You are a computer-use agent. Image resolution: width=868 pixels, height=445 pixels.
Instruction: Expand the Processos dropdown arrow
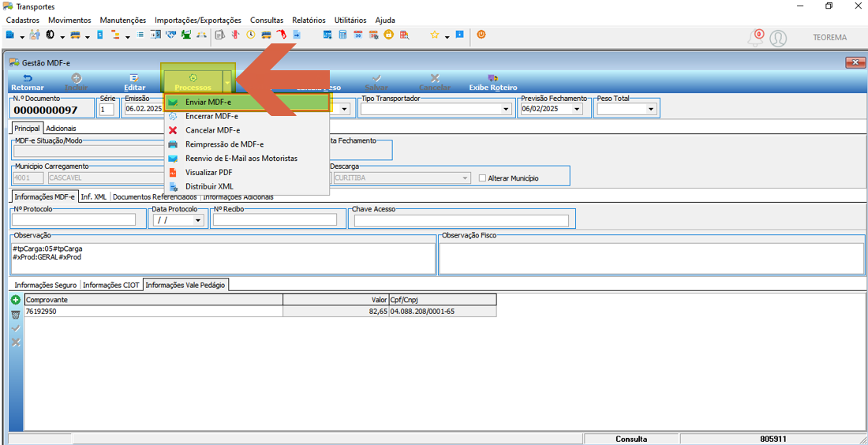pos(227,82)
